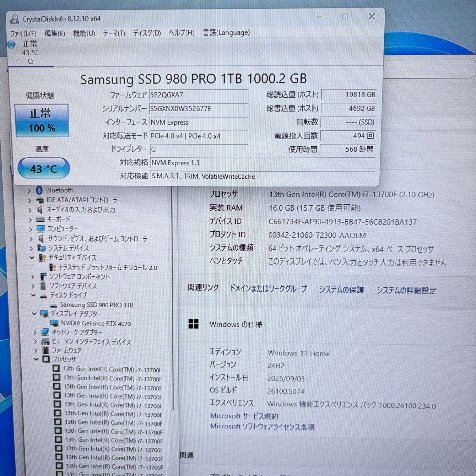Click the 正常 100 % health status button
The height and width of the screenshot is (476, 476).
click(42, 120)
